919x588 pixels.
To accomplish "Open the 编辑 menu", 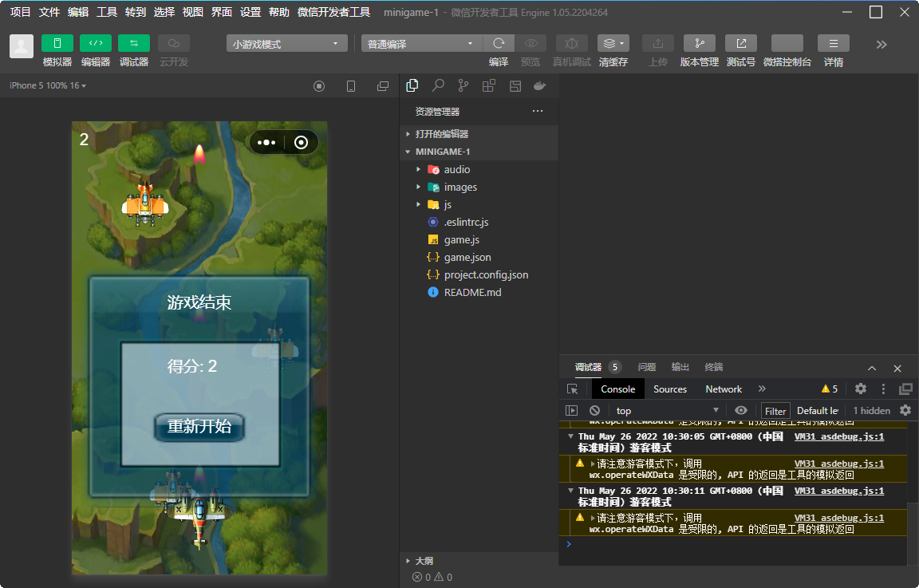I will click(x=78, y=12).
